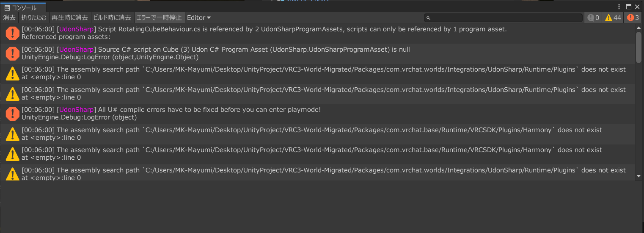Toggle the info messages filter showing 0
Image resolution: width=644 pixels, height=233 pixels.
(x=593, y=18)
